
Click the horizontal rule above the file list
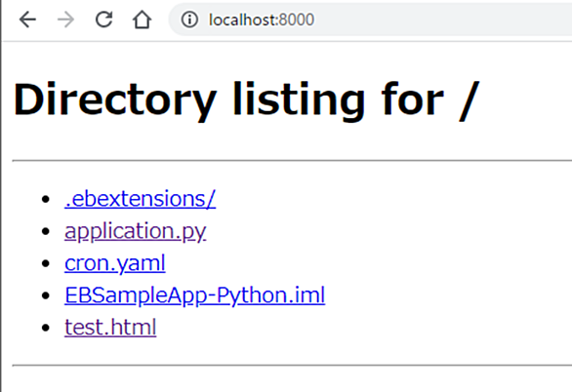292,160
